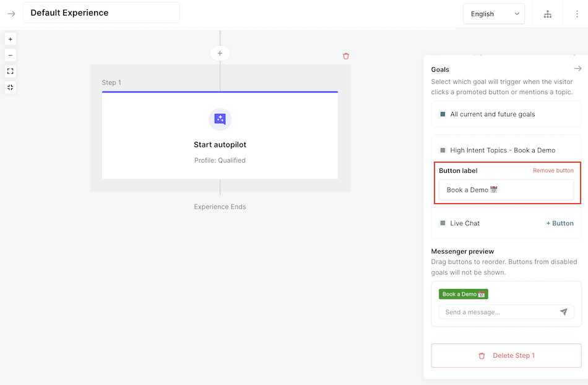Delete step using red trash icon above Step 1

(x=346, y=56)
